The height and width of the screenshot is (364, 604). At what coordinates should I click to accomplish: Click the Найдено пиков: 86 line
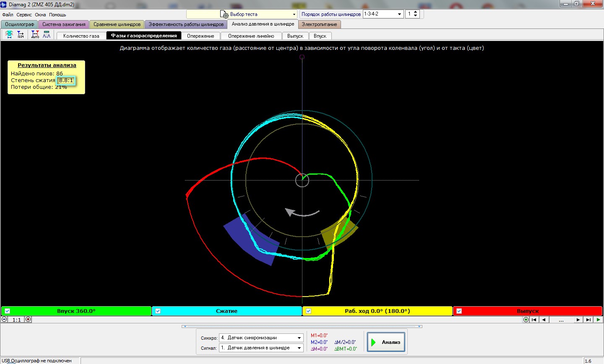[37, 73]
